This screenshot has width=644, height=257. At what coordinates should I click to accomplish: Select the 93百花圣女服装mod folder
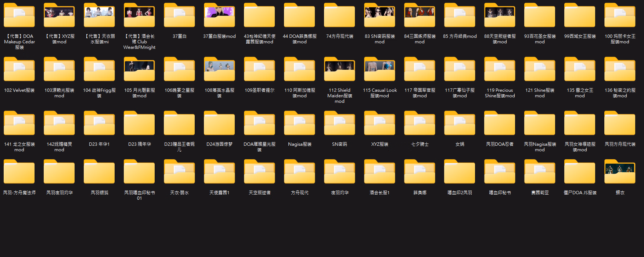(x=540, y=15)
